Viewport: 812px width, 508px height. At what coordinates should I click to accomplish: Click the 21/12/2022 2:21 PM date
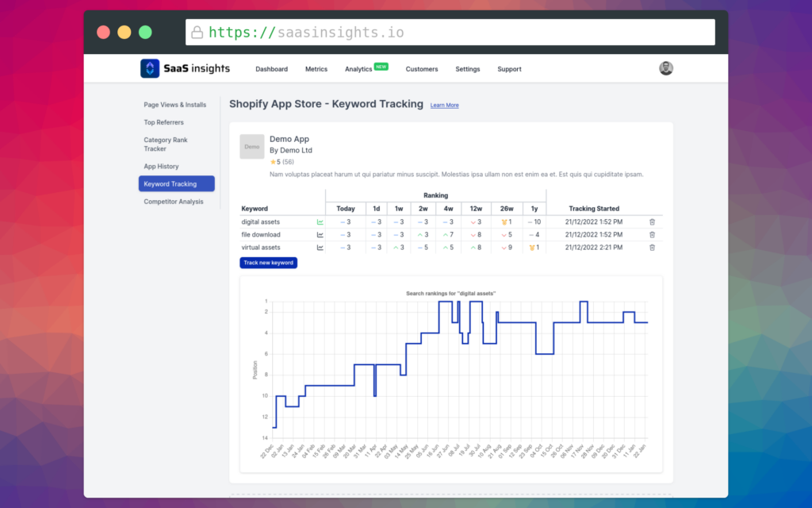(x=593, y=248)
